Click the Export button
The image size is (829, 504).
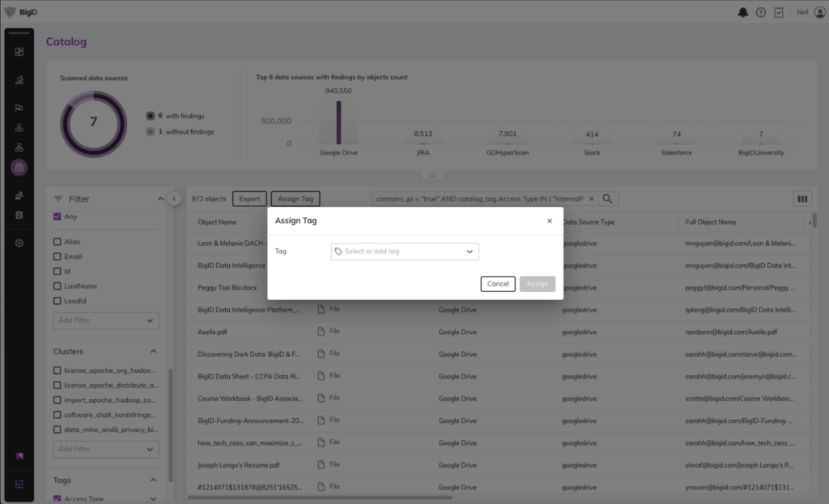click(249, 199)
